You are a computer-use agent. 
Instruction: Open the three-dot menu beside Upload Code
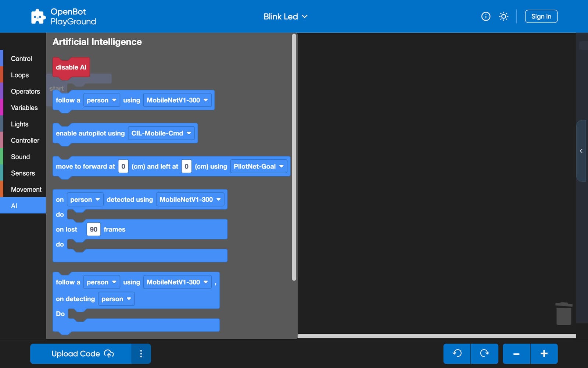[x=141, y=354]
